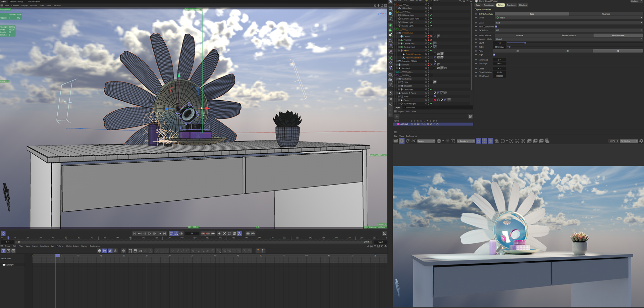Viewport: 644px width, 308px height.
Task: Switch to the Coordinates attribute tab
Action: click(x=489, y=5)
